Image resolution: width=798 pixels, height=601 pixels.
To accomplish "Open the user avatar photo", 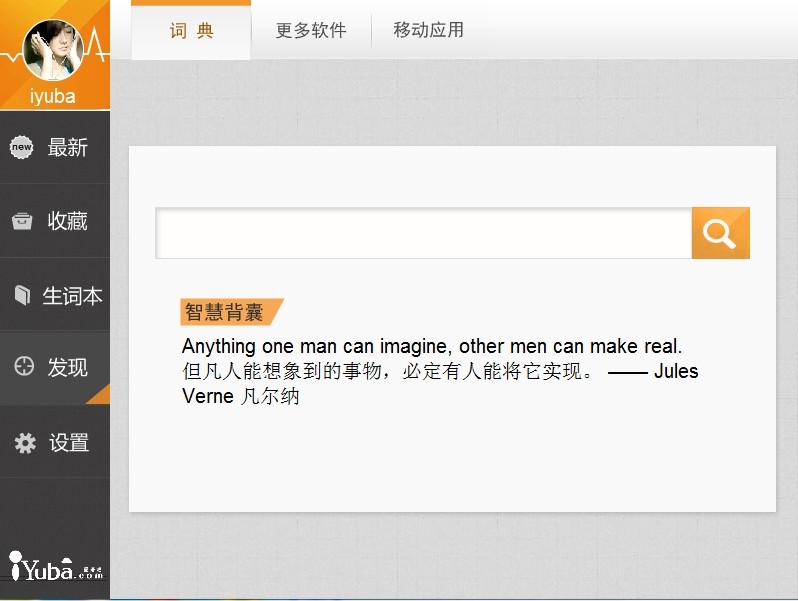I will tap(53, 50).
